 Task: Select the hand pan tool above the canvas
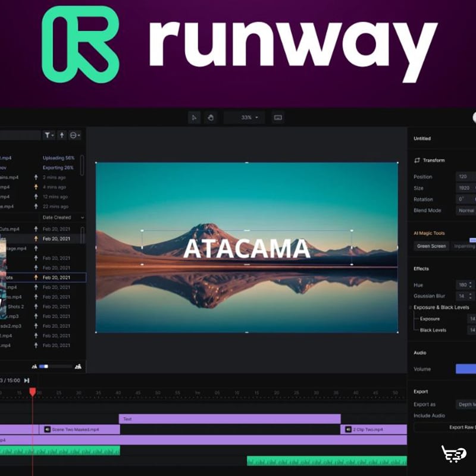click(211, 117)
